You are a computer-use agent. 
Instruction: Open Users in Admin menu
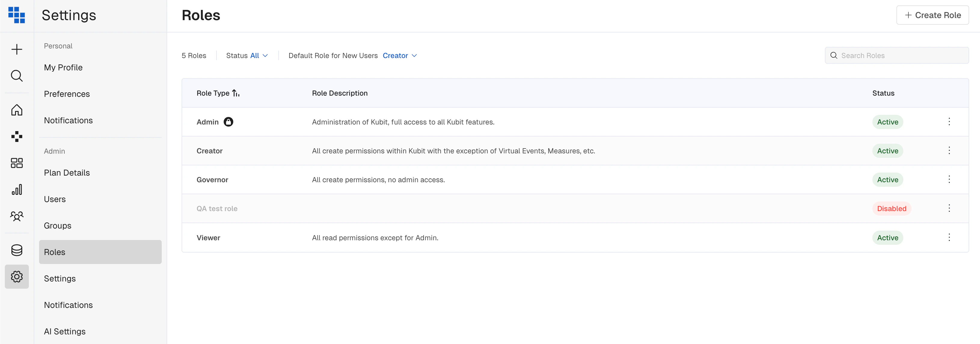[55, 199]
